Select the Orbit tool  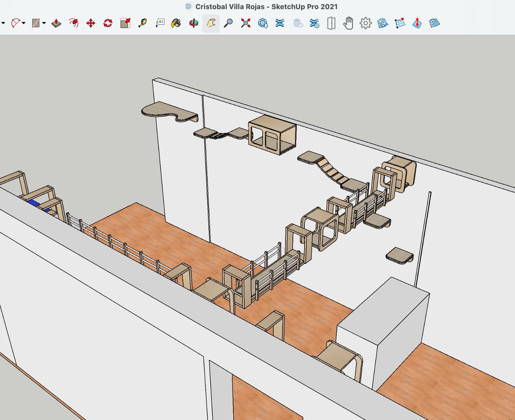click(x=194, y=23)
